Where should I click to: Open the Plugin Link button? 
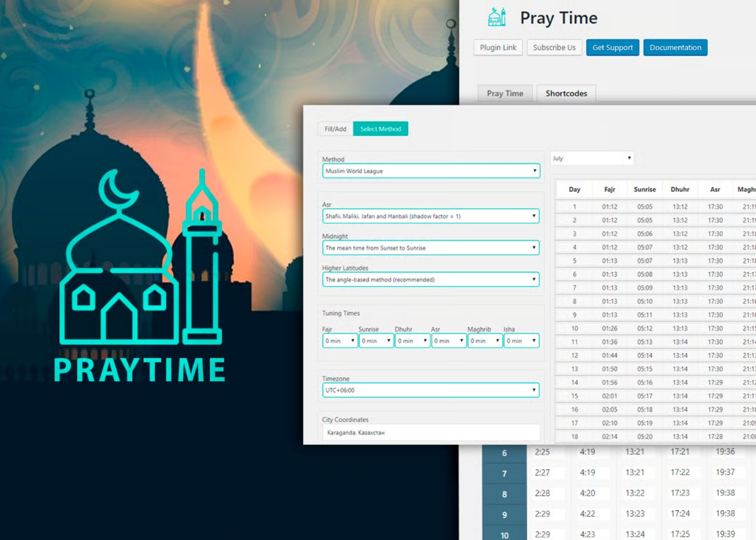[x=498, y=48]
